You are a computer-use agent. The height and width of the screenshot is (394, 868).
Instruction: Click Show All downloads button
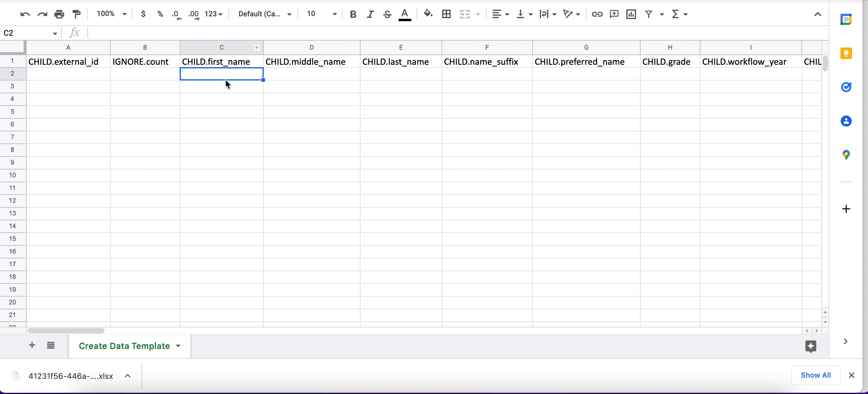(815, 375)
